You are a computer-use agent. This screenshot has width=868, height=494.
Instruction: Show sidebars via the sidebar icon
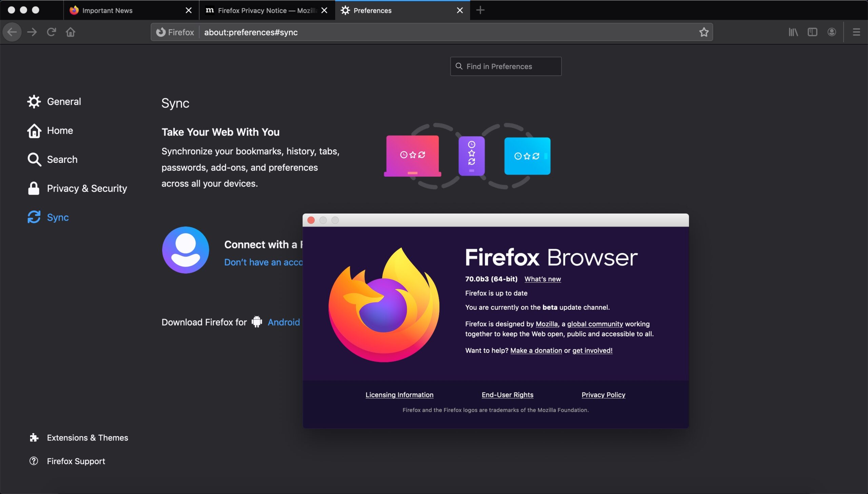(812, 32)
